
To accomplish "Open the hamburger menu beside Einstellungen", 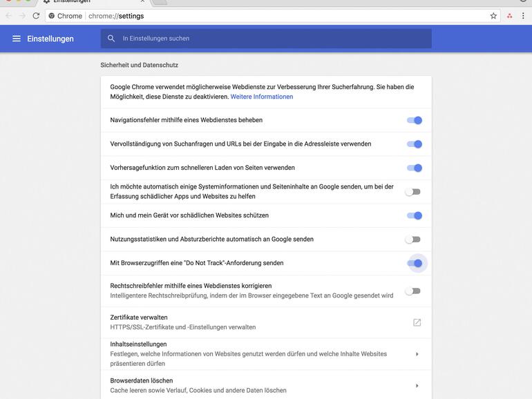I will pyautogui.click(x=17, y=39).
